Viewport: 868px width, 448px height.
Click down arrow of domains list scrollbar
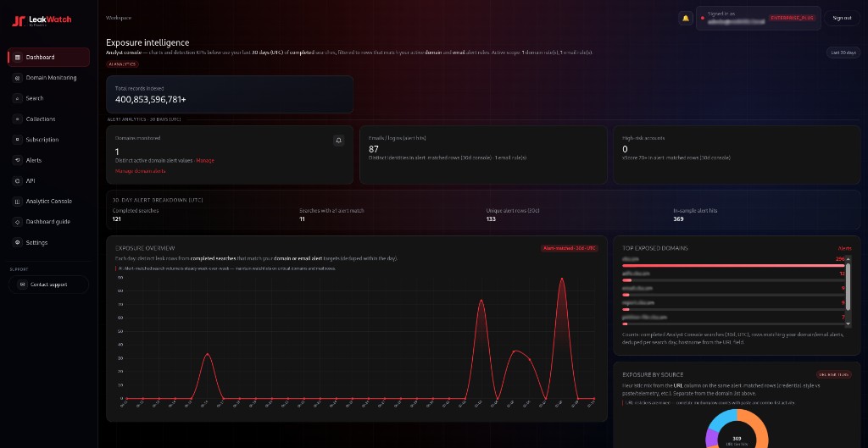click(848, 324)
